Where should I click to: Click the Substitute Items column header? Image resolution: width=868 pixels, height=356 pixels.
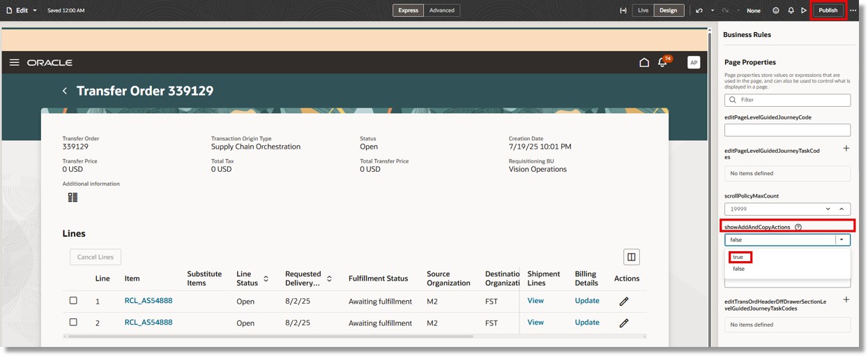coord(204,279)
